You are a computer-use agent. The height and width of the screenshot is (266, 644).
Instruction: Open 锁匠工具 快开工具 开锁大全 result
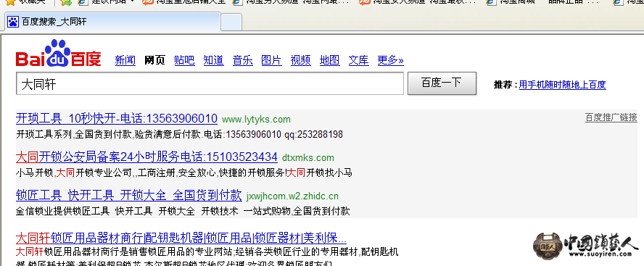point(129,195)
